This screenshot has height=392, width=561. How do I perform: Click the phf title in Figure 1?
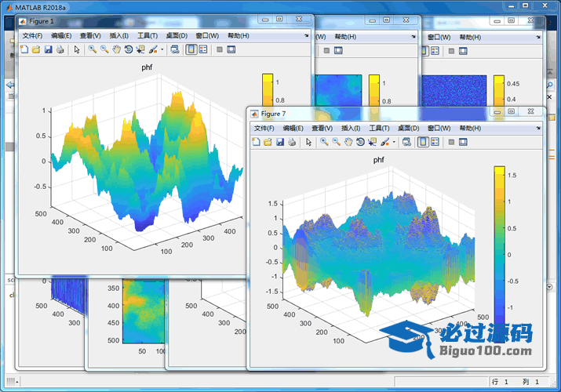pyautogui.click(x=147, y=67)
